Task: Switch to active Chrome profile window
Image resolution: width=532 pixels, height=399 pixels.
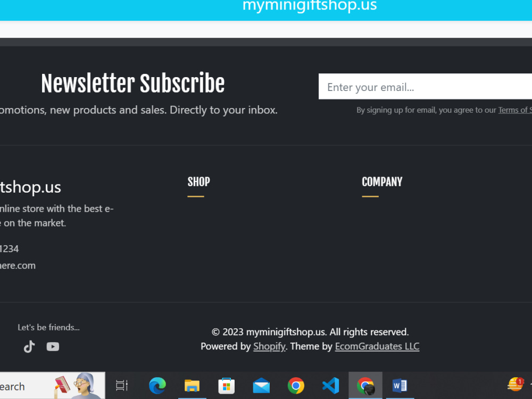Action: (365, 385)
